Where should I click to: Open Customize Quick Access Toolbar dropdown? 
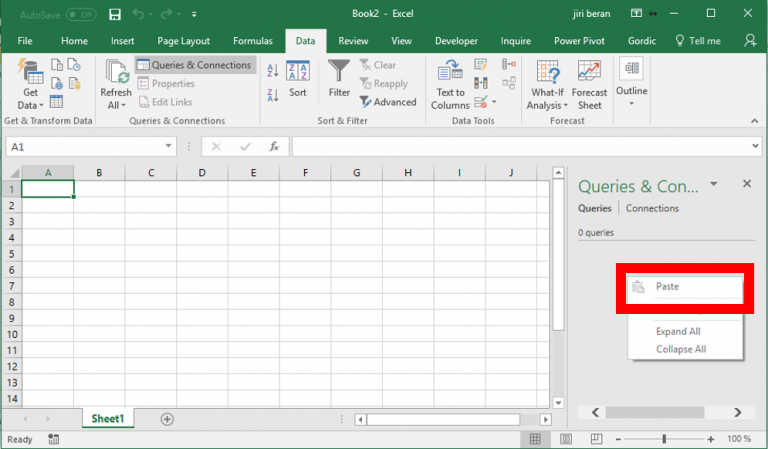(194, 15)
